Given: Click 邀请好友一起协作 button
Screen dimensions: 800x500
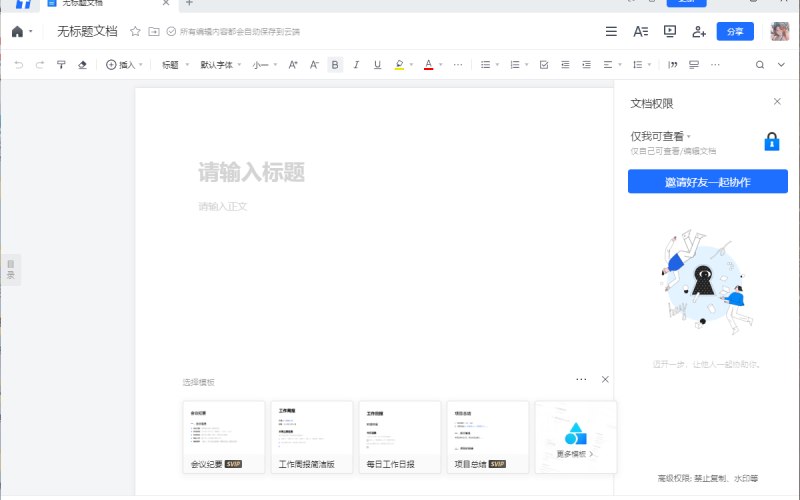Looking at the screenshot, I should click(708, 182).
